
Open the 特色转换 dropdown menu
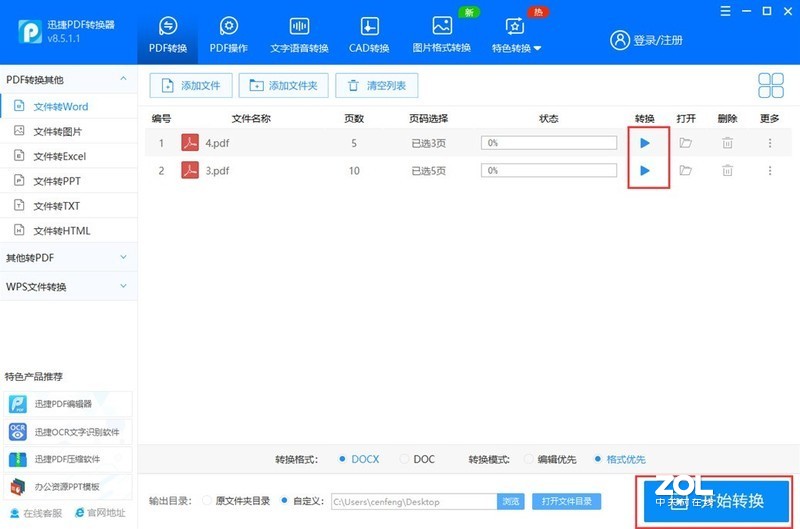[x=516, y=35]
